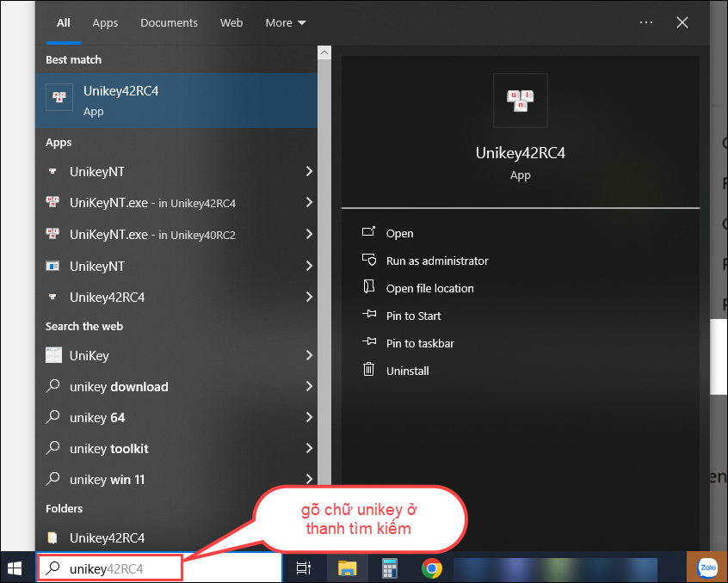The height and width of the screenshot is (583, 728).
Task: Expand the More filter dropdown
Action: [285, 22]
